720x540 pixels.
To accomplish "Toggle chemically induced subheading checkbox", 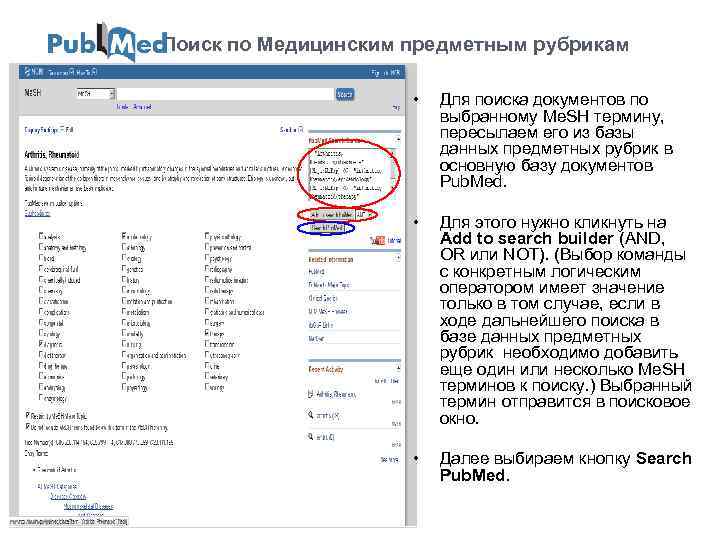I will point(41,280).
